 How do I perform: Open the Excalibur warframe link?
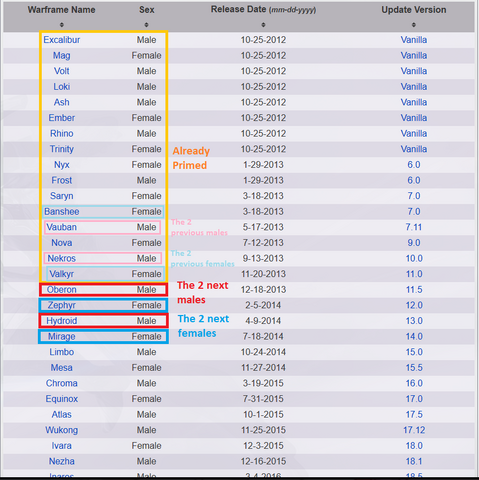coord(62,40)
